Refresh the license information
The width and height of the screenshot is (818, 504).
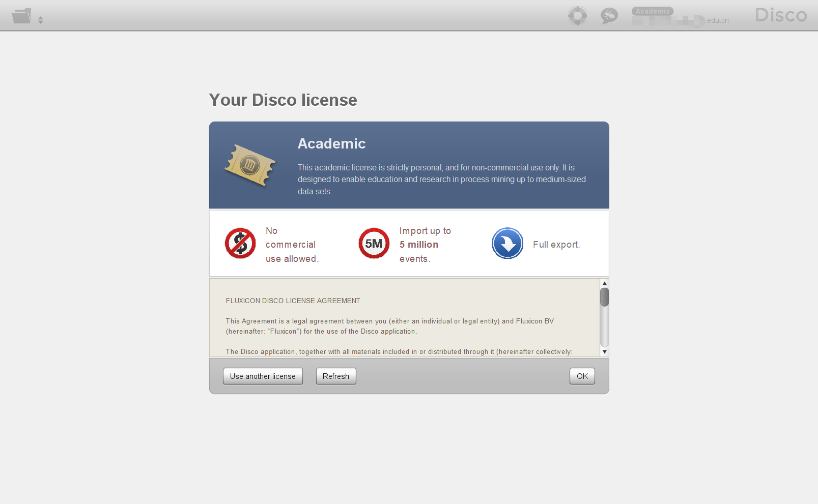click(x=335, y=376)
